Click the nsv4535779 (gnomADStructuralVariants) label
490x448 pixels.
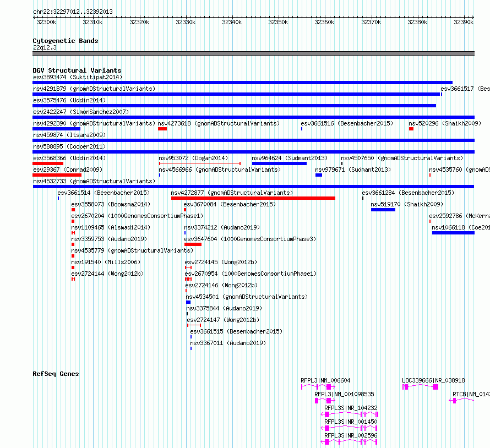point(132,250)
